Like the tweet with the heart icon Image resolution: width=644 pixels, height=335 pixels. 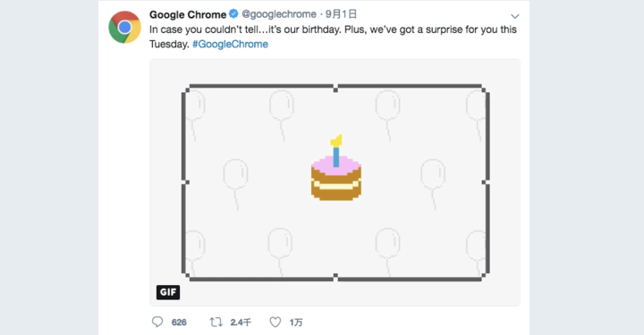tap(275, 322)
